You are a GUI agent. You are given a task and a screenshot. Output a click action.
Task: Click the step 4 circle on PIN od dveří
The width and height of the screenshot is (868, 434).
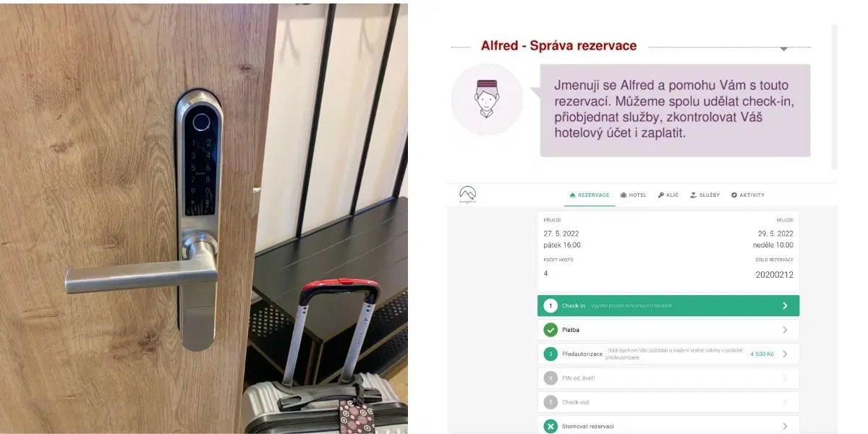(x=550, y=378)
